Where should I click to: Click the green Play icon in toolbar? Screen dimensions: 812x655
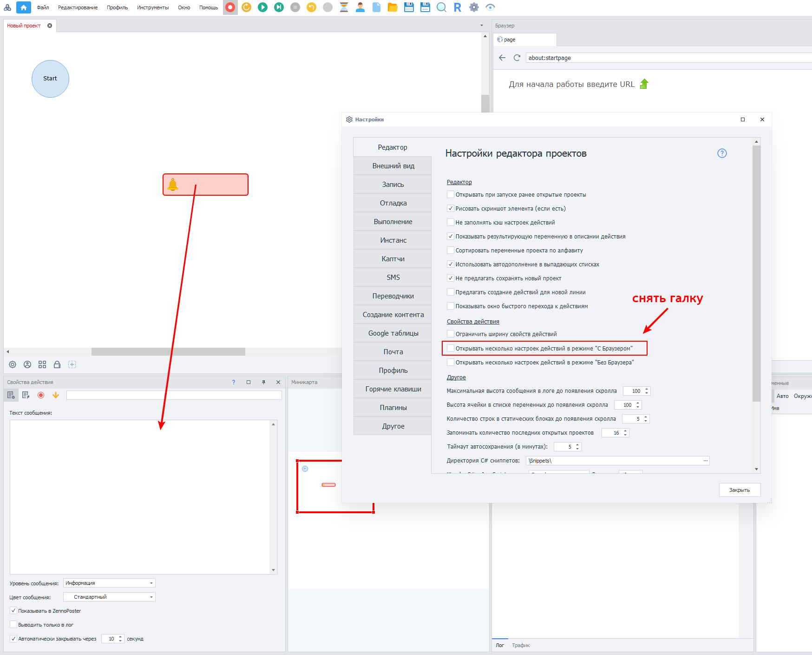[x=263, y=7]
